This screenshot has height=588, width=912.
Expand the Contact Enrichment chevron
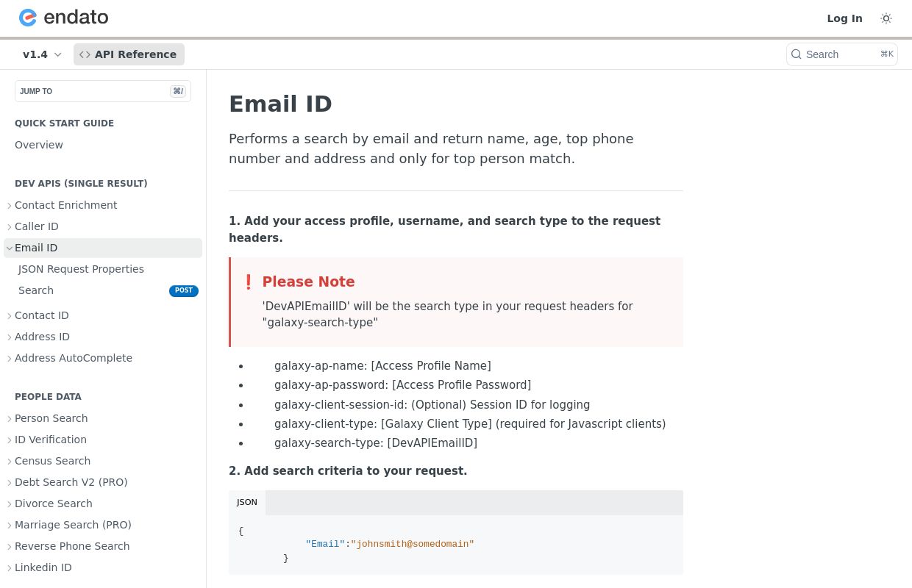tap(10, 206)
